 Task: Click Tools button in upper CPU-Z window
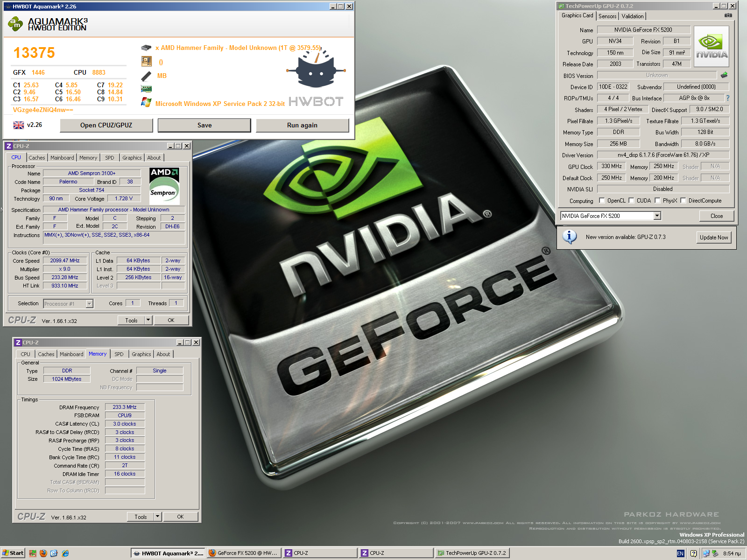(x=131, y=320)
